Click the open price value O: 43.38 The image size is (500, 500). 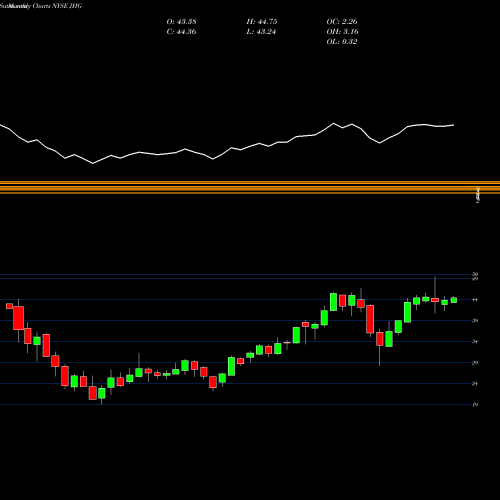181,22
